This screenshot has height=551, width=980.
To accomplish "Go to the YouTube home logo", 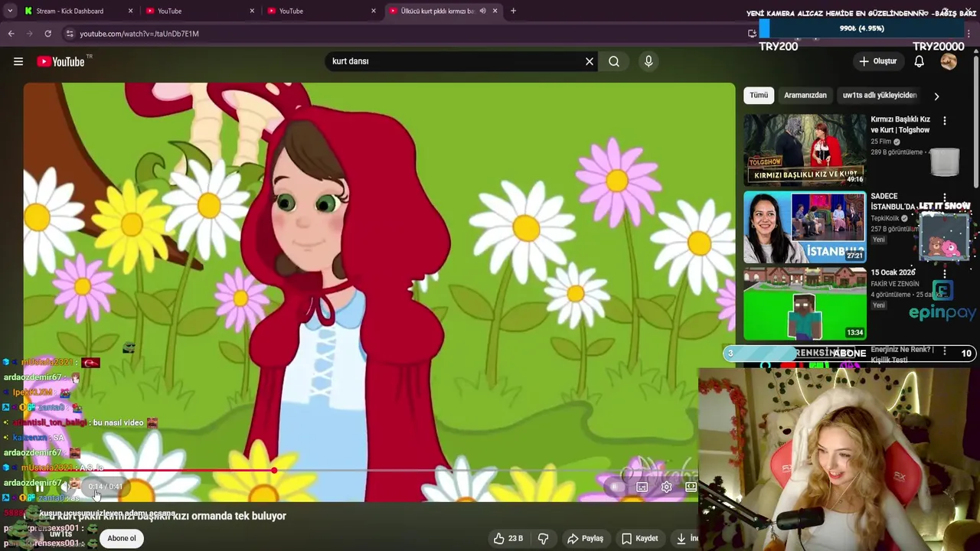I will click(60, 61).
